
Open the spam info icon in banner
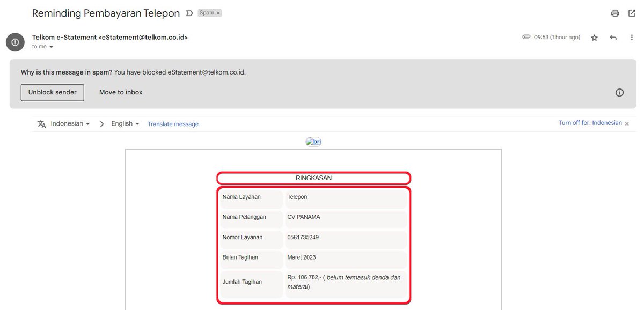[x=619, y=93]
